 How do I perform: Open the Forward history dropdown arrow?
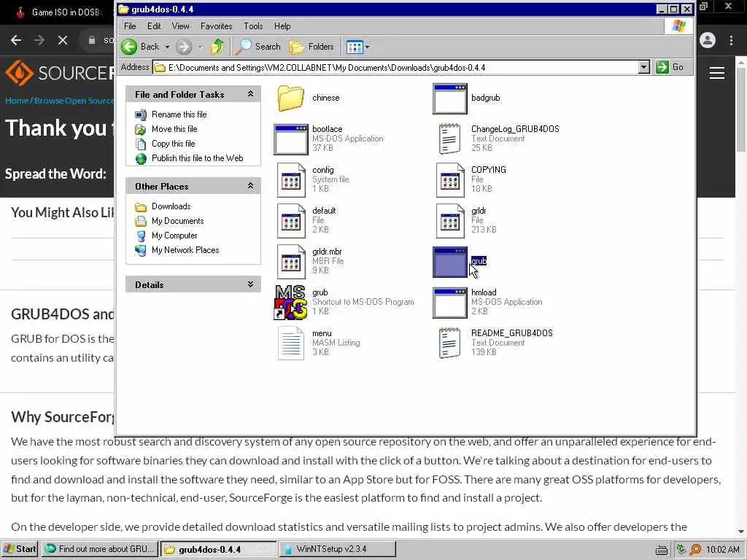coord(200,47)
